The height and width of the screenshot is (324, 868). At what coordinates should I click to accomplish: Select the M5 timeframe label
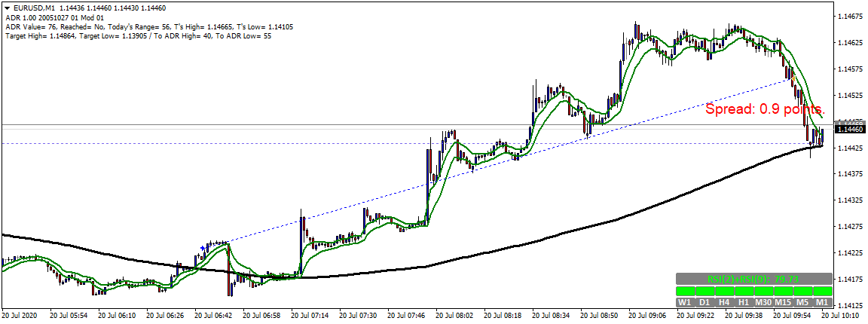803,302
